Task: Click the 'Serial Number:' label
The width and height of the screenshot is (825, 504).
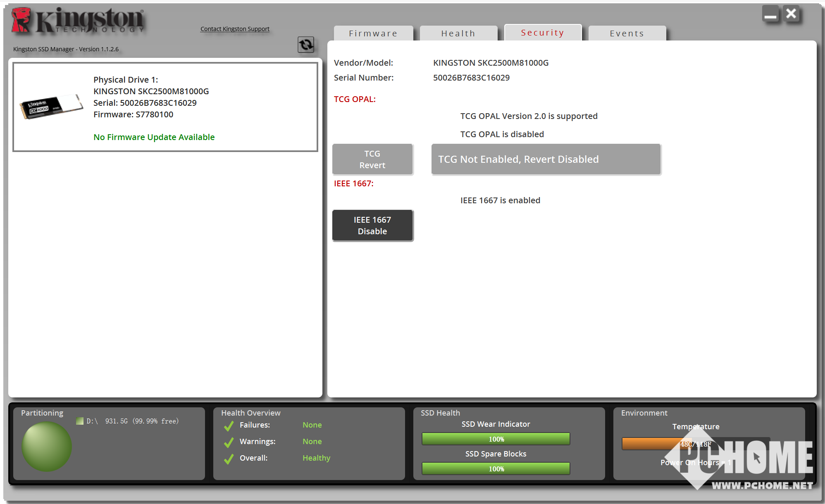Action: click(x=364, y=78)
